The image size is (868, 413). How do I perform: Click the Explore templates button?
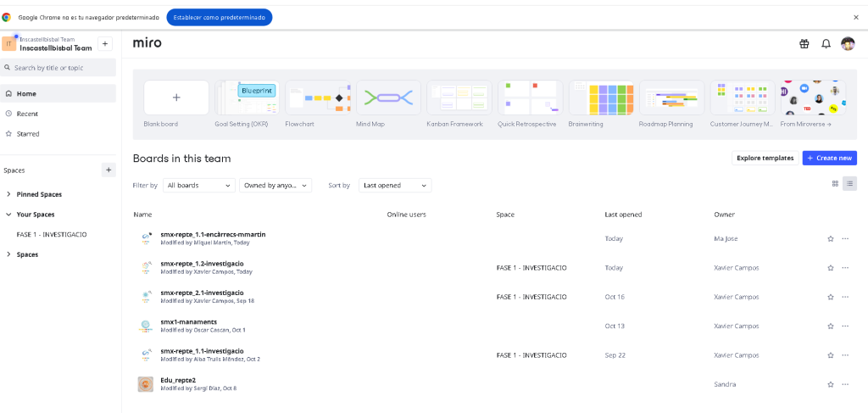click(x=765, y=158)
